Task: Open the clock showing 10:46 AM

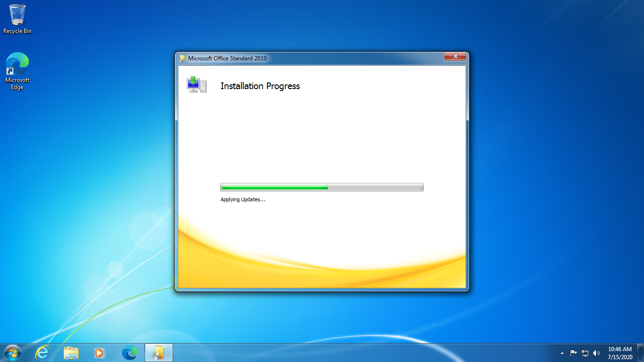Action: click(x=620, y=353)
